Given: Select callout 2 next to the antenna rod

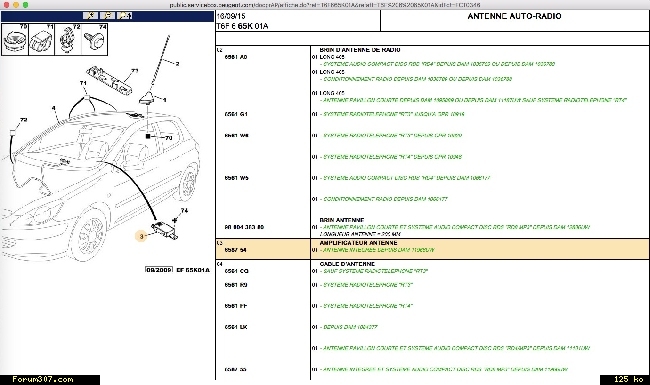Looking at the screenshot, I should pyautogui.click(x=177, y=64).
